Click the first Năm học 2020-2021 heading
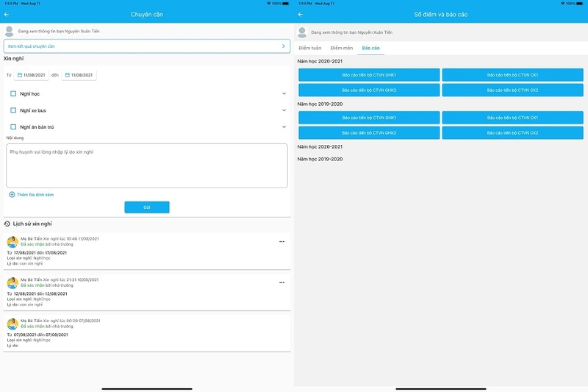The image size is (588, 392). (x=320, y=61)
